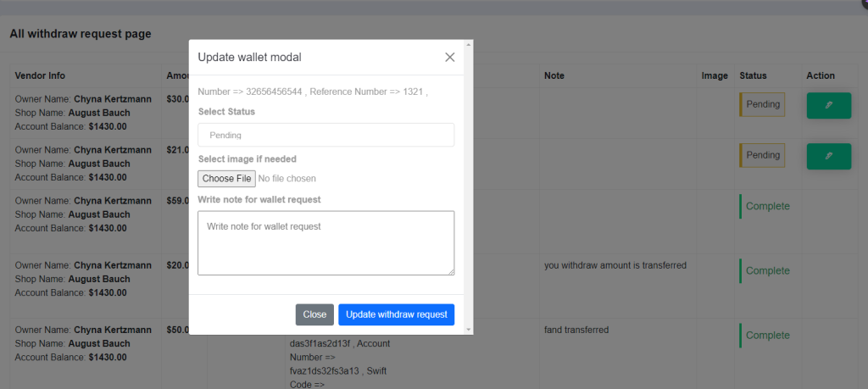Click the Note column header
This screenshot has width=868, height=389.
tap(554, 75)
